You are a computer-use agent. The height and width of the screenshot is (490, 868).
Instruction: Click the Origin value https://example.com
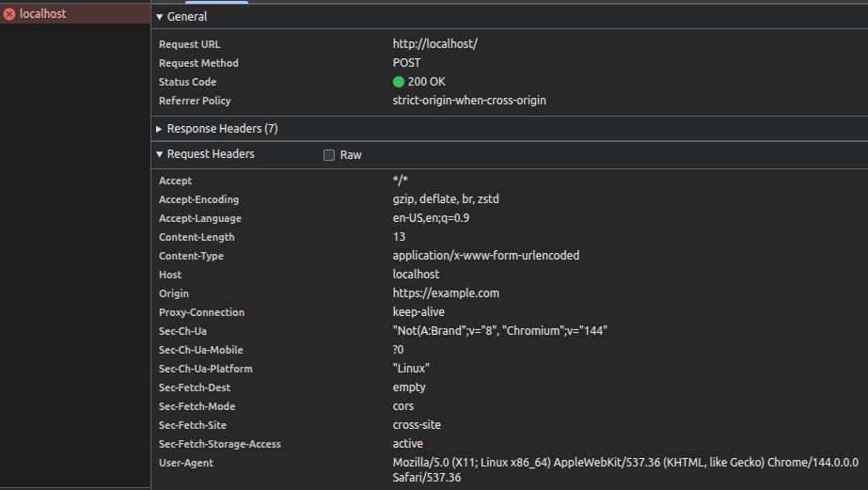[x=446, y=292]
